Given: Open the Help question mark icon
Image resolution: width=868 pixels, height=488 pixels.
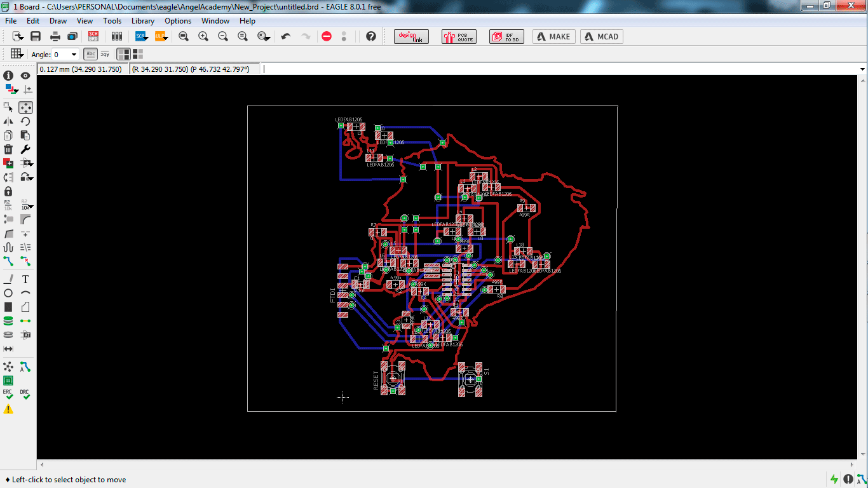Looking at the screenshot, I should [x=371, y=37].
